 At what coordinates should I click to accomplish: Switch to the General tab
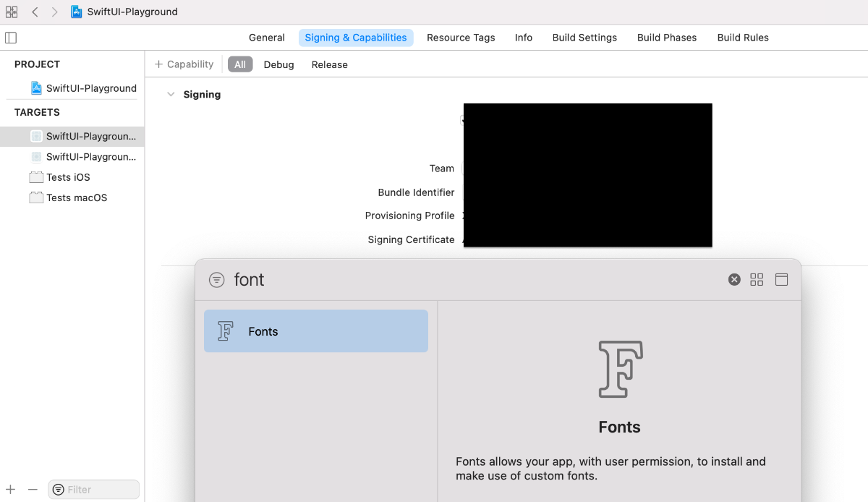(x=267, y=38)
